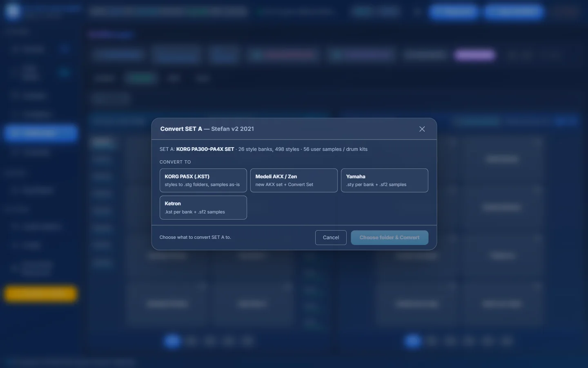Close the Convert SET A dialog
This screenshot has width=588, height=368.
[422, 129]
